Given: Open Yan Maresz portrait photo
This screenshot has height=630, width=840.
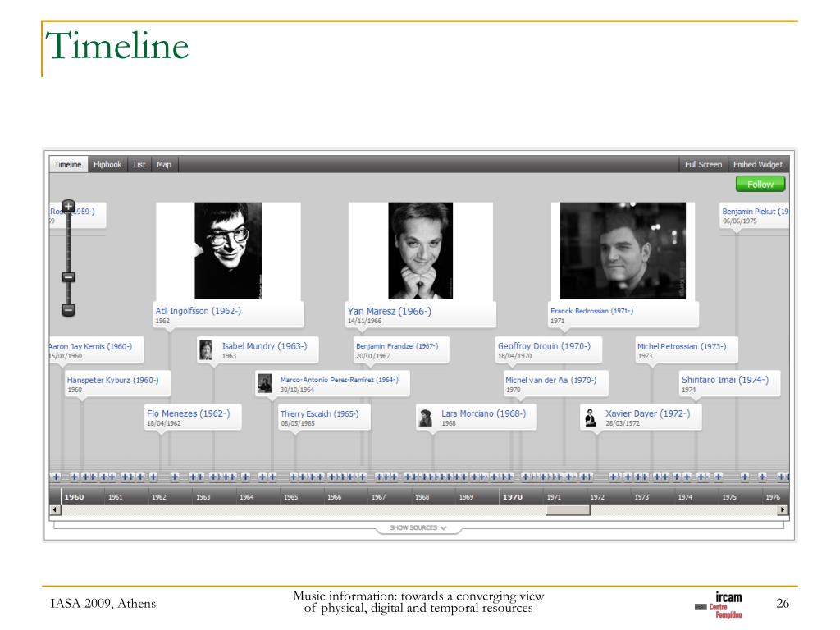Looking at the screenshot, I should 421,251.
